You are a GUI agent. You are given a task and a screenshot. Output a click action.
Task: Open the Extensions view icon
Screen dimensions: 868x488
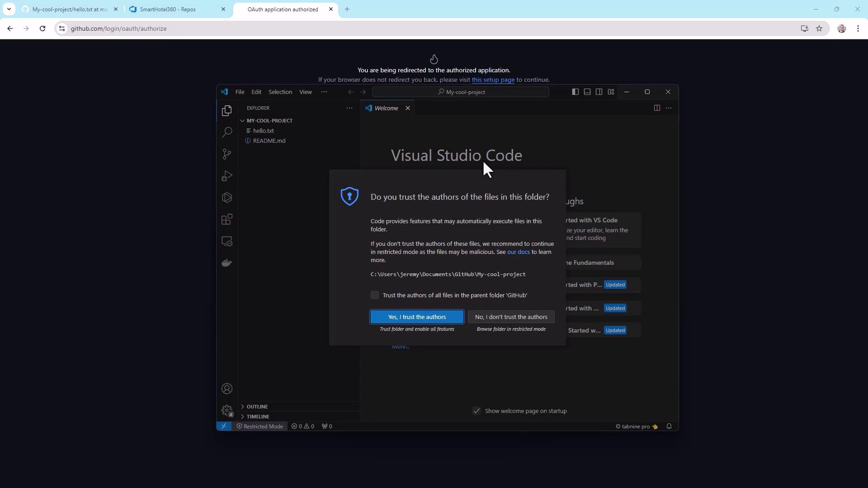coord(227,220)
